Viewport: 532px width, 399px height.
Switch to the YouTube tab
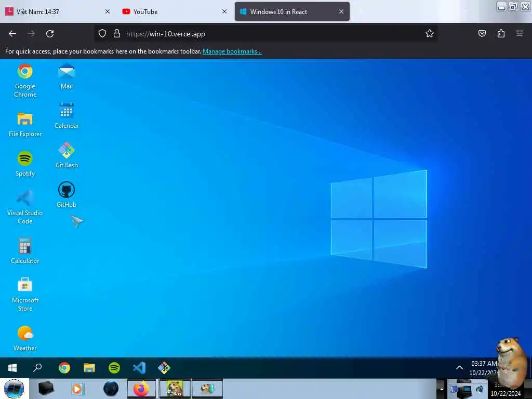pyautogui.click(x=174, y=11)
